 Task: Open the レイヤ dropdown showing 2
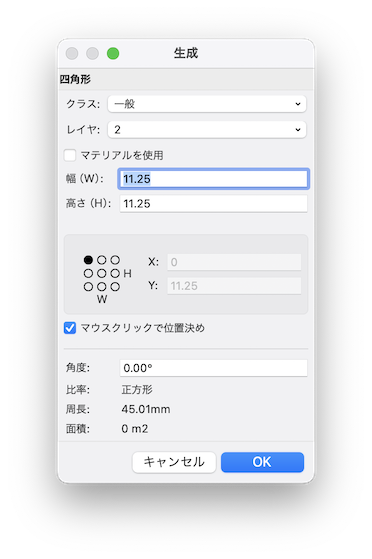coord(207,129)
